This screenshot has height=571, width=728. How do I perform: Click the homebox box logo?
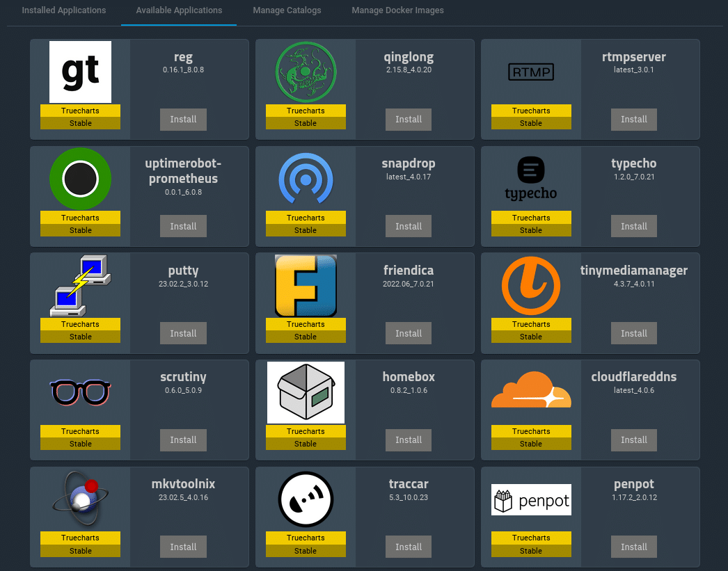(306, 392)
